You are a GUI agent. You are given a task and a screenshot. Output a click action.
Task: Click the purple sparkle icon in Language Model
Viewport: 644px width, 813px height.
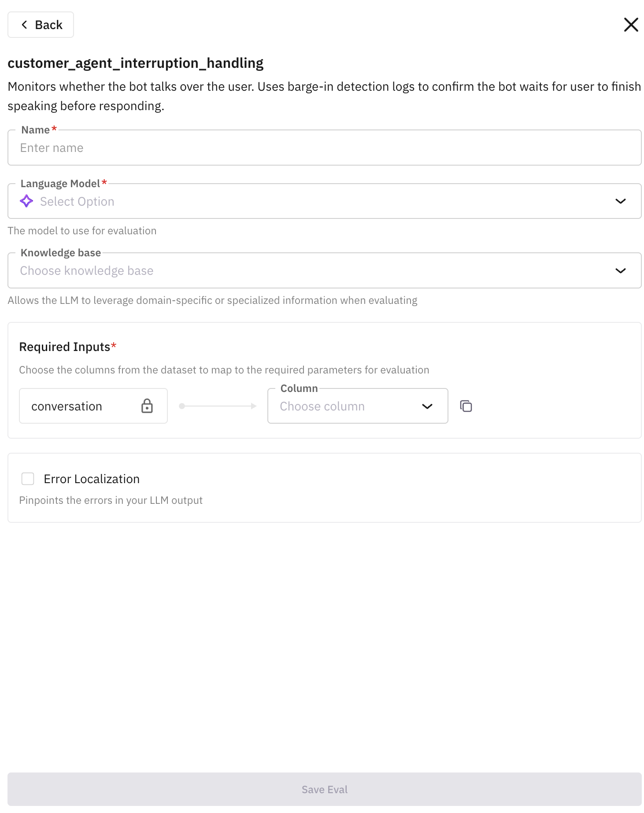(26, 201)
